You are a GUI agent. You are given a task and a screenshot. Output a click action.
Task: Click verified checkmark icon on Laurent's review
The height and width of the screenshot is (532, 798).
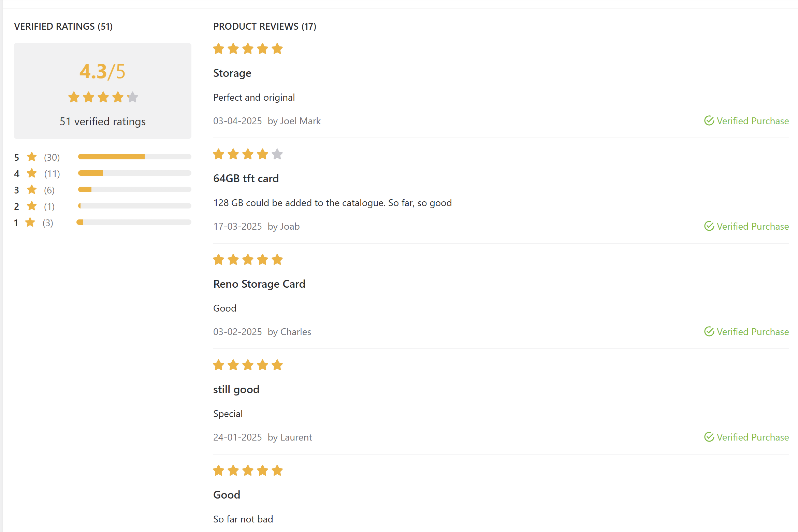709,437
